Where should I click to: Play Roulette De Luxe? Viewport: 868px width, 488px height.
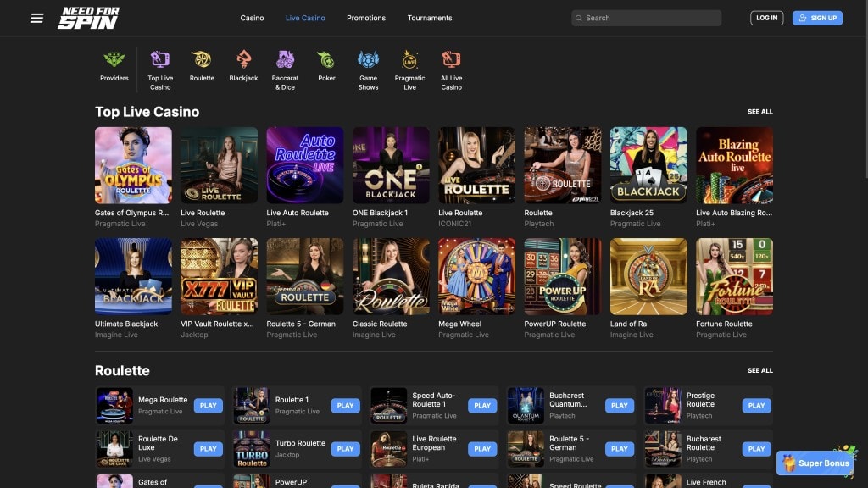pos(209,449)
